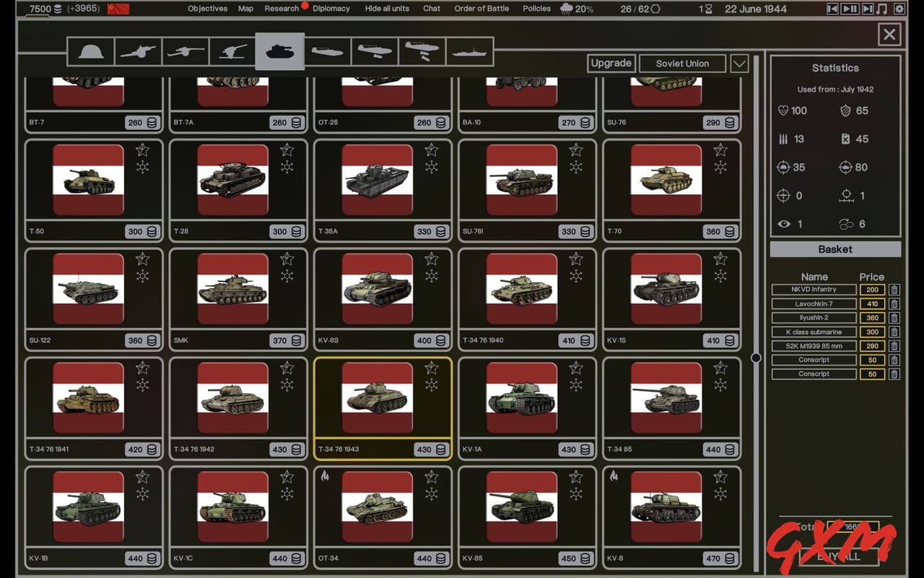This screenshot has height=578, width=924.
Task: Click the unit list scrollbar handle
Action: (x=756, y=357)
